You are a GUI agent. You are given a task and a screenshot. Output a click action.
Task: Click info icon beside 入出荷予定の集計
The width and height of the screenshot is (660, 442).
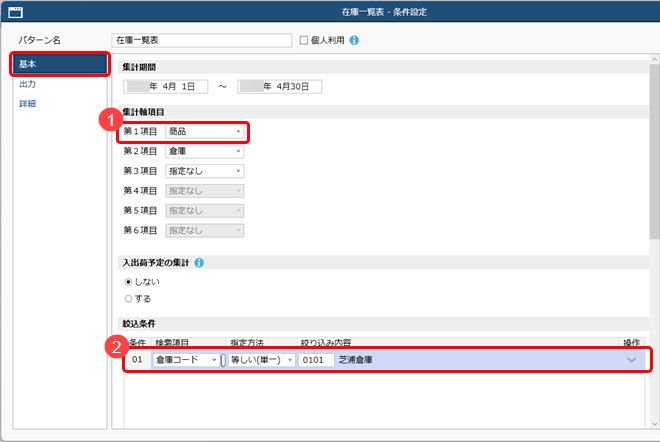pyautogui.click(x=199, y=263)
